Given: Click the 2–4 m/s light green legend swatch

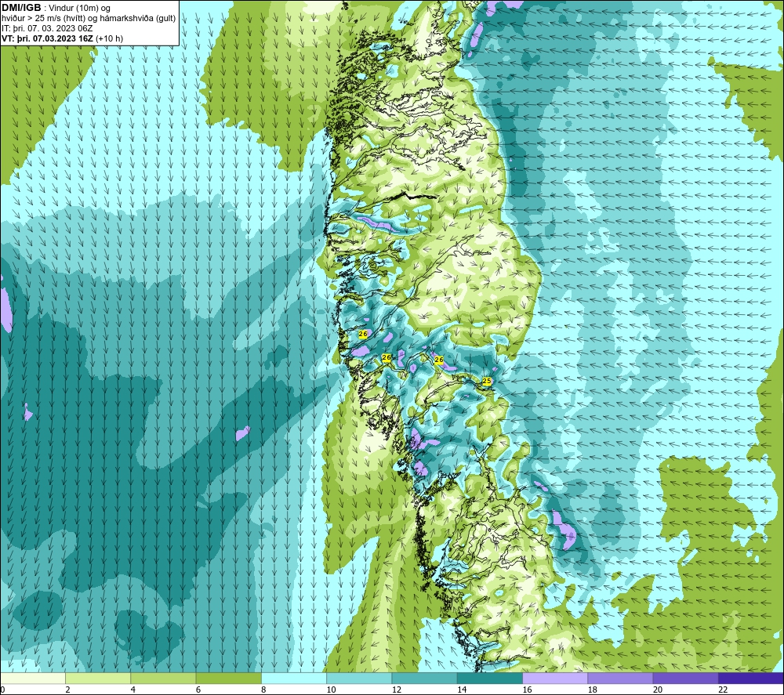Looking at the screenshot, I should coord(98,678).
